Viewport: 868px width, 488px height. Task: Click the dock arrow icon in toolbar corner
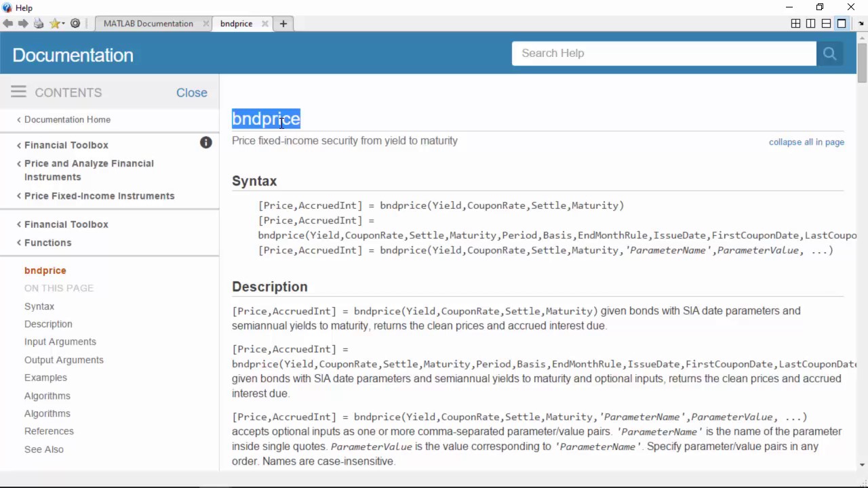861,24
